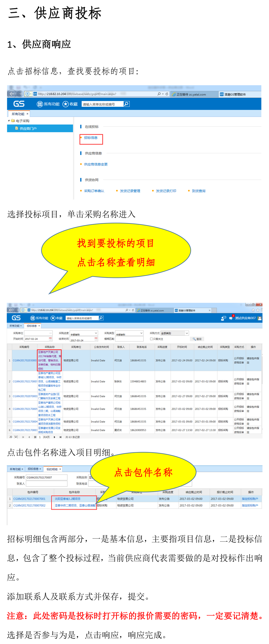Image resolution: width=269 pixels, height=644 pixels.
Task: Jump to first page of results
Action: (x=23, y=437)
